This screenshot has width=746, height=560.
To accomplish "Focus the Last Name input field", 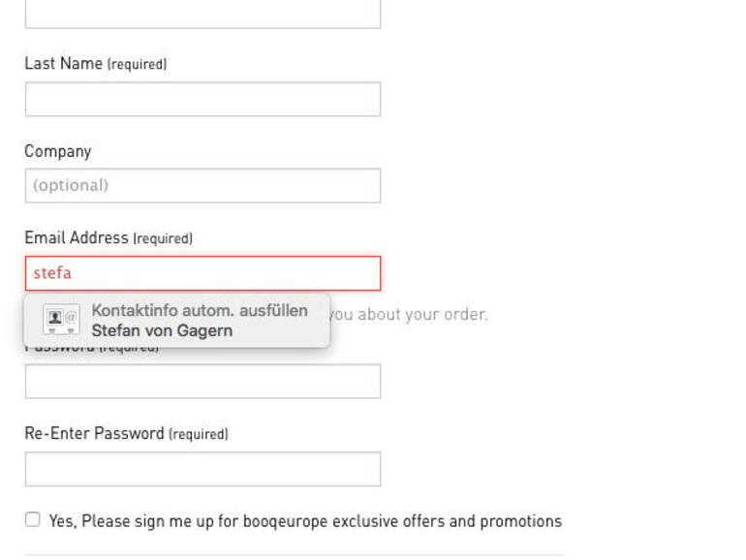I will click(x=202, y=99).
